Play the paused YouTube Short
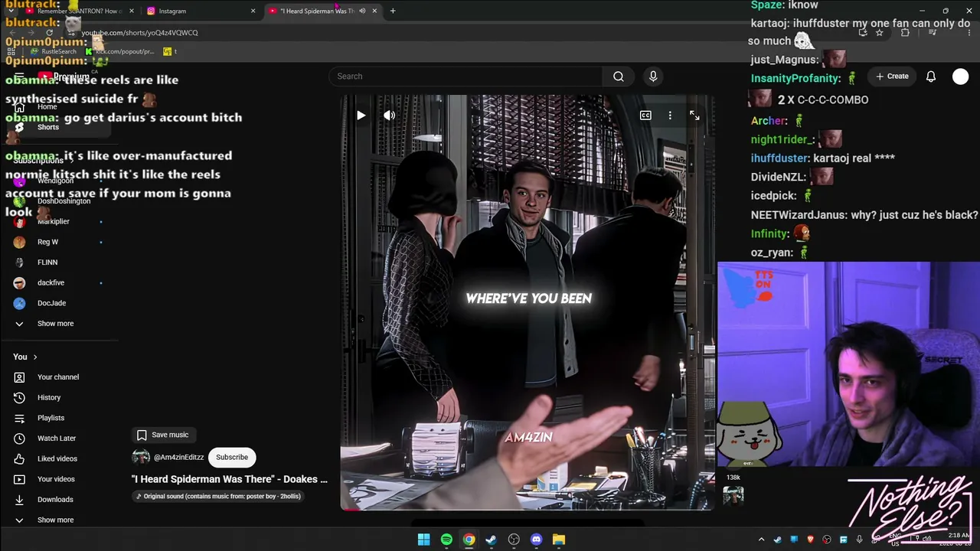Screen dimensions: 980x551 coord(361,116)
